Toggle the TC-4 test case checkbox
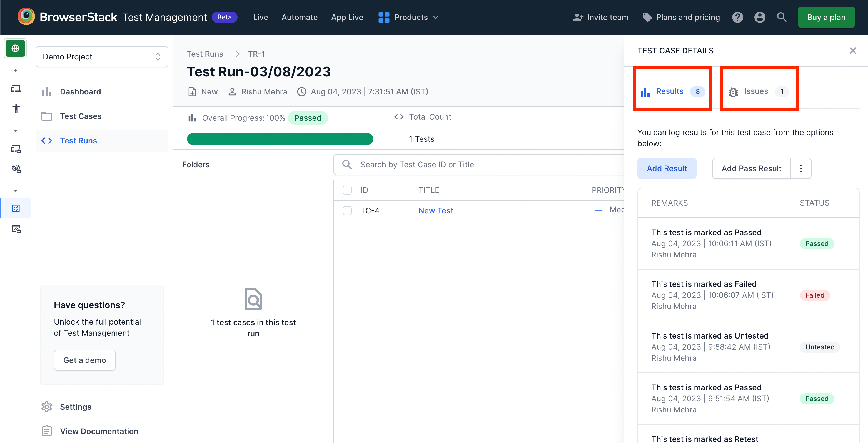868x443 pixels. click(347, 210)
